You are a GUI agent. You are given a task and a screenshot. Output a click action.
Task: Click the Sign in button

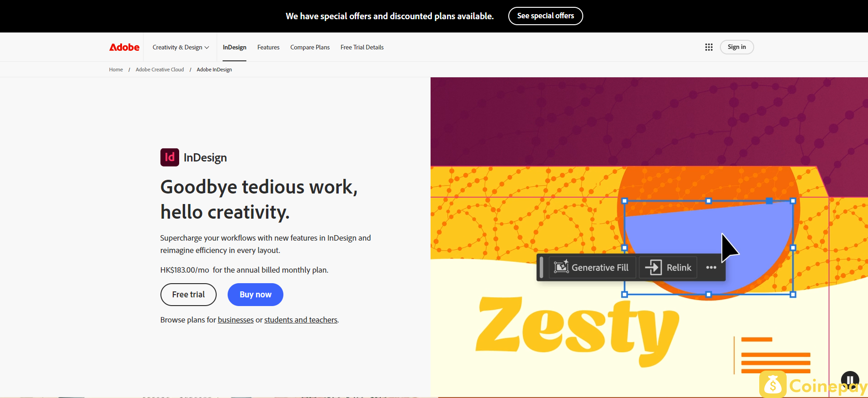click(x=737, y=47)
